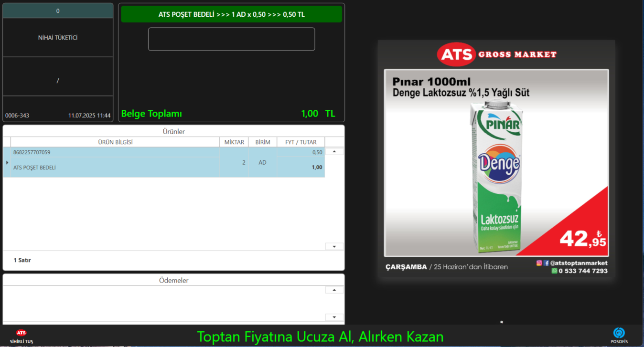
Task: Click payments list up arrow
Action: [334, 290]
